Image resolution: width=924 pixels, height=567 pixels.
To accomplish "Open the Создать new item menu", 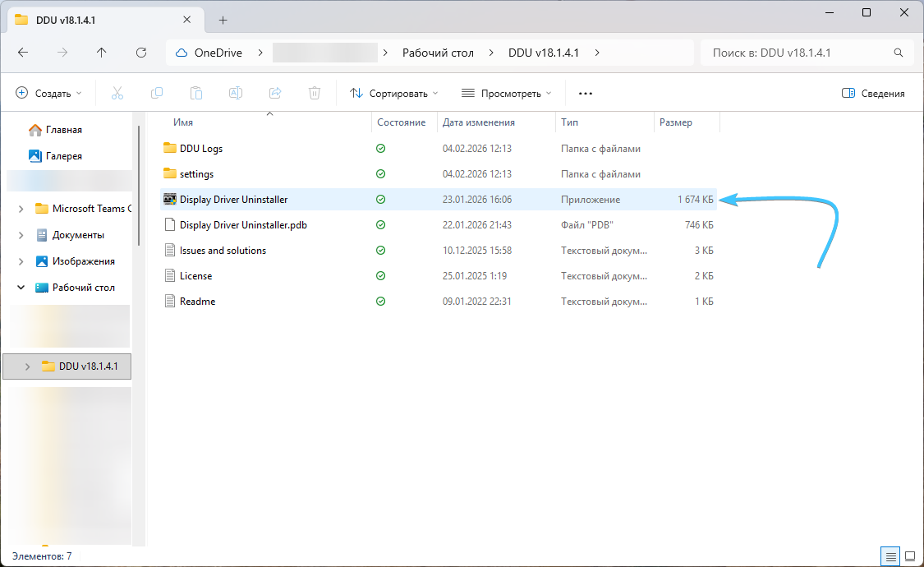I will (49, 94).
